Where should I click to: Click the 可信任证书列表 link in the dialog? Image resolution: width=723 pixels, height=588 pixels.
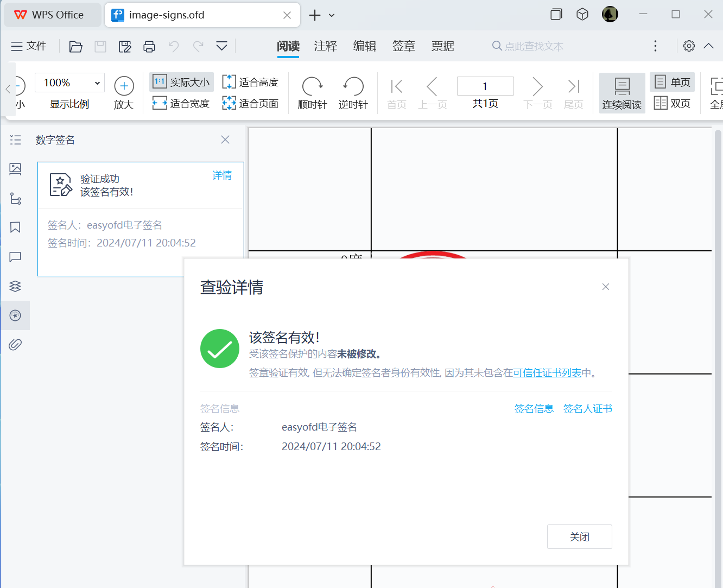pyautogui.click(x=547, y=373)
